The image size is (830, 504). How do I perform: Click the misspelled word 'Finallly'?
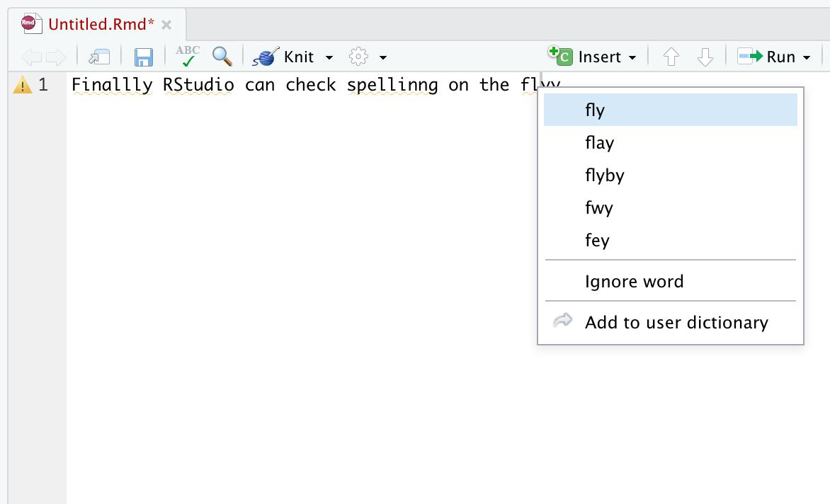(112, 85)
